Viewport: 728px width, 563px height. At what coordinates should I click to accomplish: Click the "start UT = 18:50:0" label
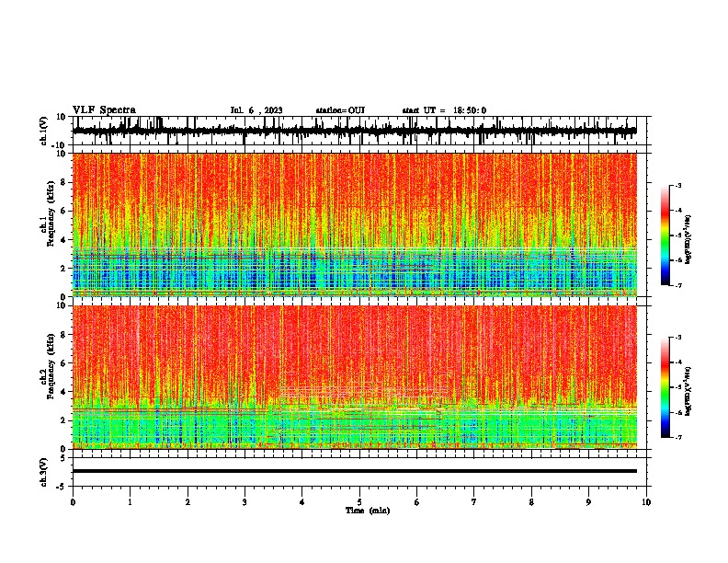coord(444,110)
